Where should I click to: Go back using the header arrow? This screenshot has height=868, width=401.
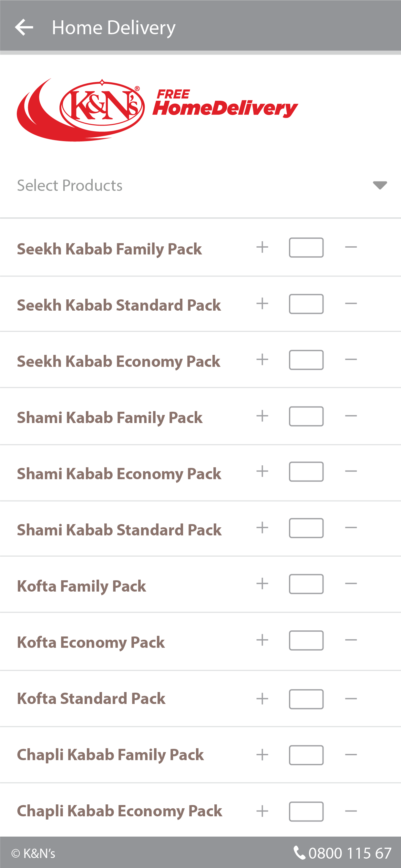click(24, 27)
